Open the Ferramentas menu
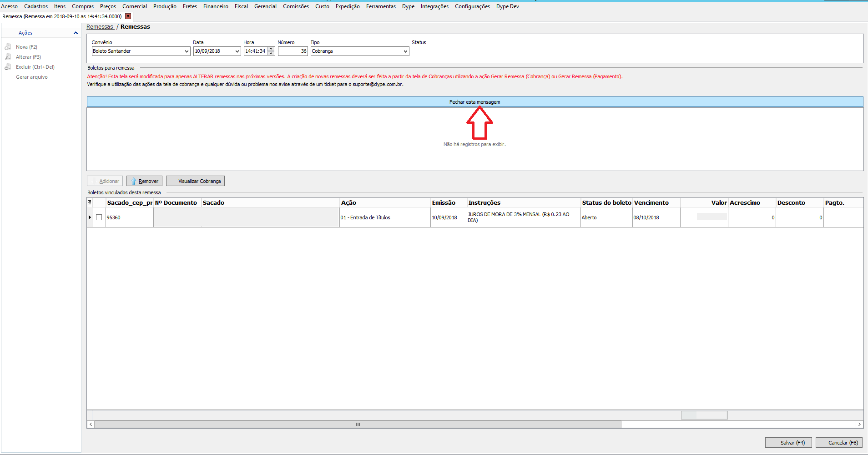Image resolution: width=868 pixels, height=455 pixels. click(x=381, y=6)
